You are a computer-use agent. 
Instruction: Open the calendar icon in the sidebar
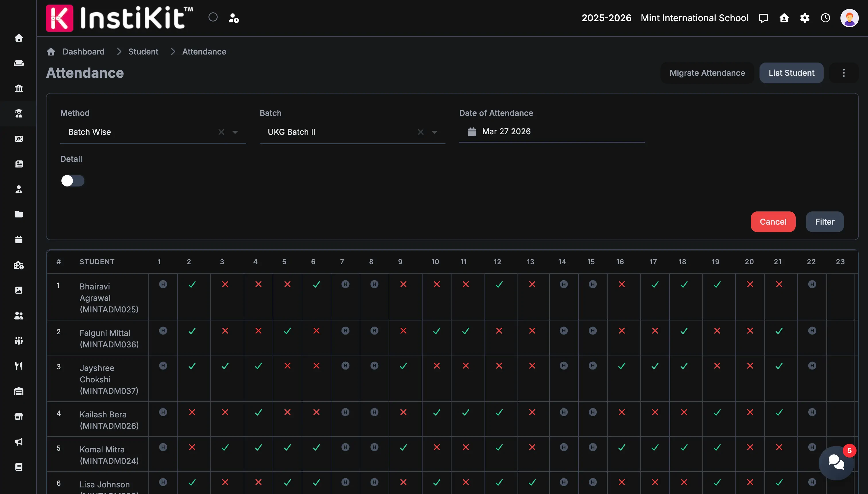point(19,240)
